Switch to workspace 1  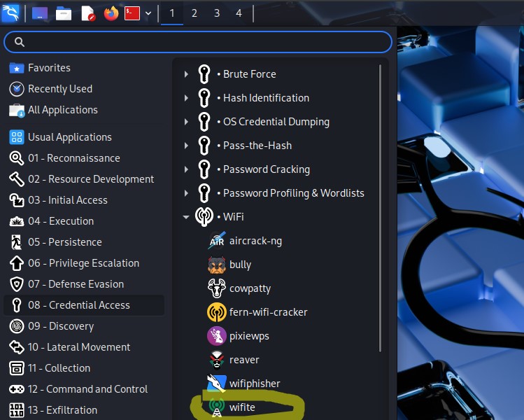pyautogui.click(x=172, y=13)
